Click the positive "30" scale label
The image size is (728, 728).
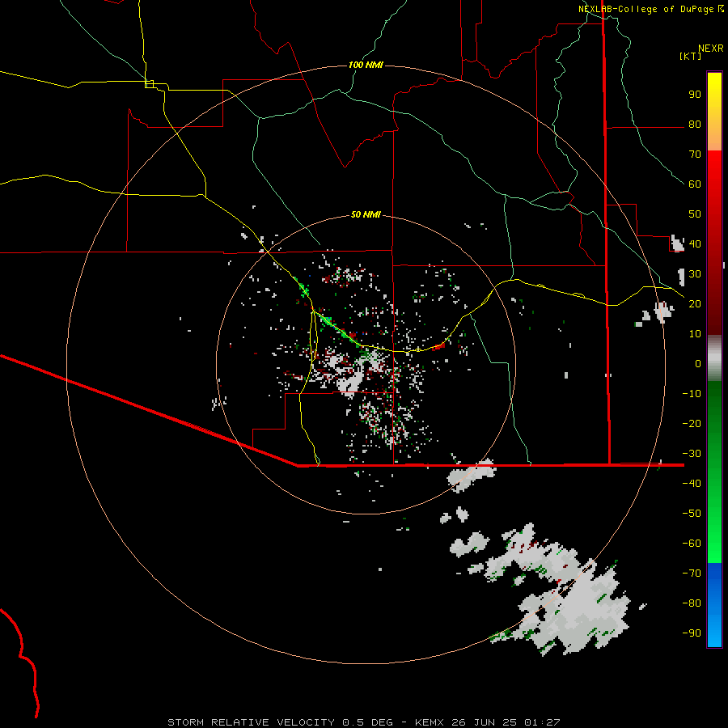695,274
